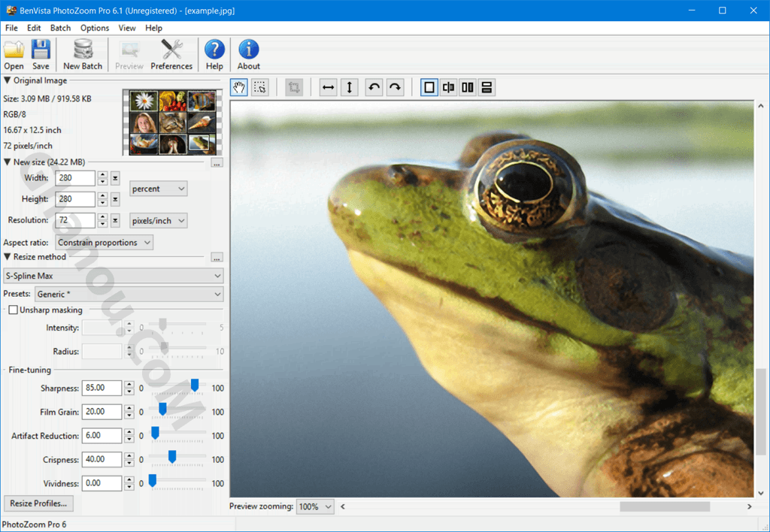Screen dimensions: 770x532
Task: Rotate image clockwise
Action: (x=396, y=88)
